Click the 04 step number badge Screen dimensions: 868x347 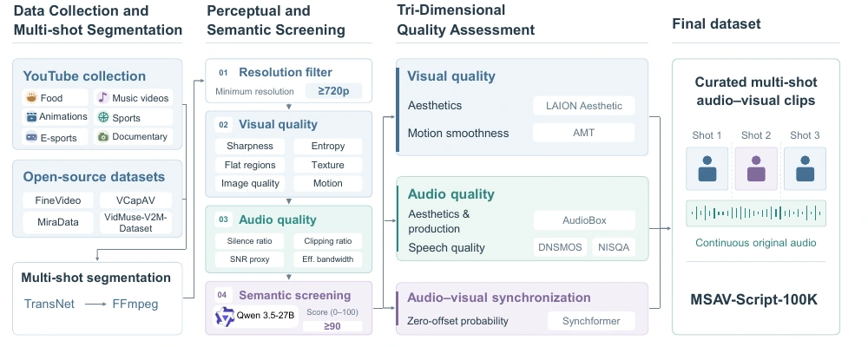[222, 295]
